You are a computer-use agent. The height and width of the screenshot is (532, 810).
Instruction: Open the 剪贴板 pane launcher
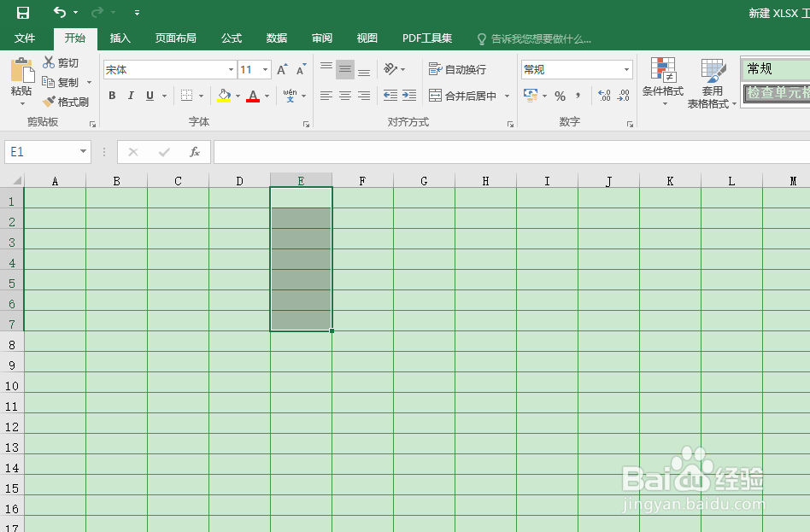[x=92, y=124]
